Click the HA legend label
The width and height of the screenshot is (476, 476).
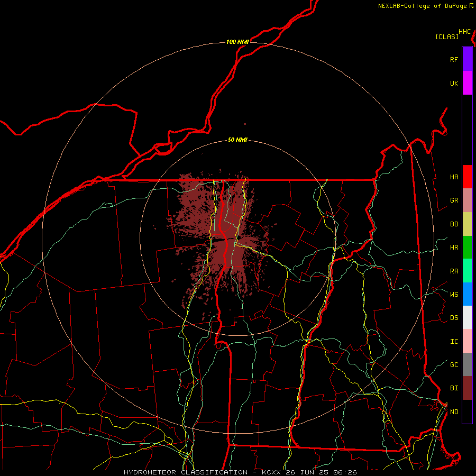tap(454, 177)
